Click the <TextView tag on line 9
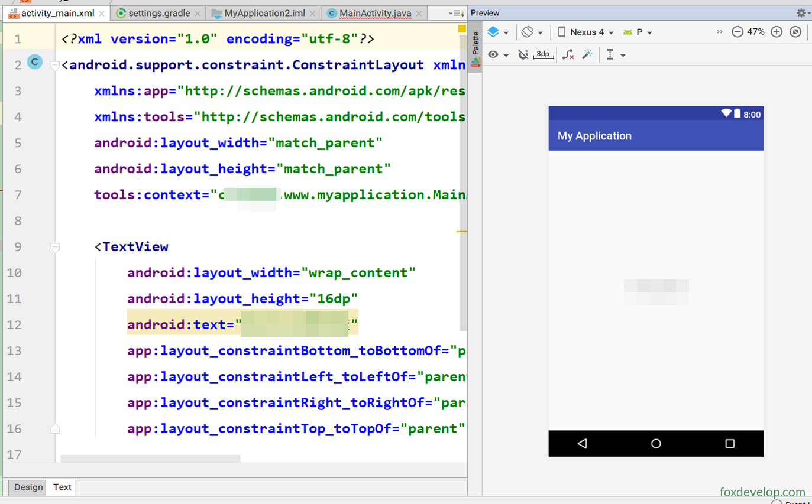 pyautogui.click(x=131, y=246)
